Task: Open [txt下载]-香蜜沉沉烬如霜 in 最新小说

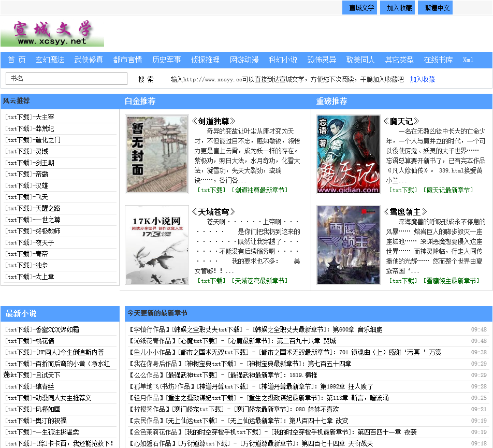Action: point(42,329)
